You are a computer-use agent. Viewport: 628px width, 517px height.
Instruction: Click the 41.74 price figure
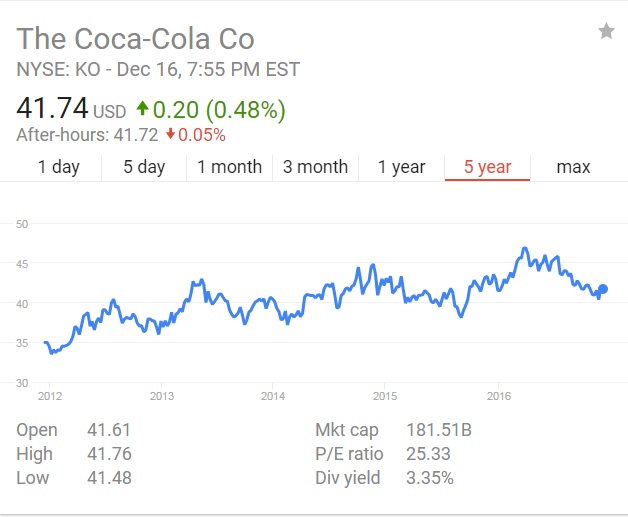tap(52, 107)
